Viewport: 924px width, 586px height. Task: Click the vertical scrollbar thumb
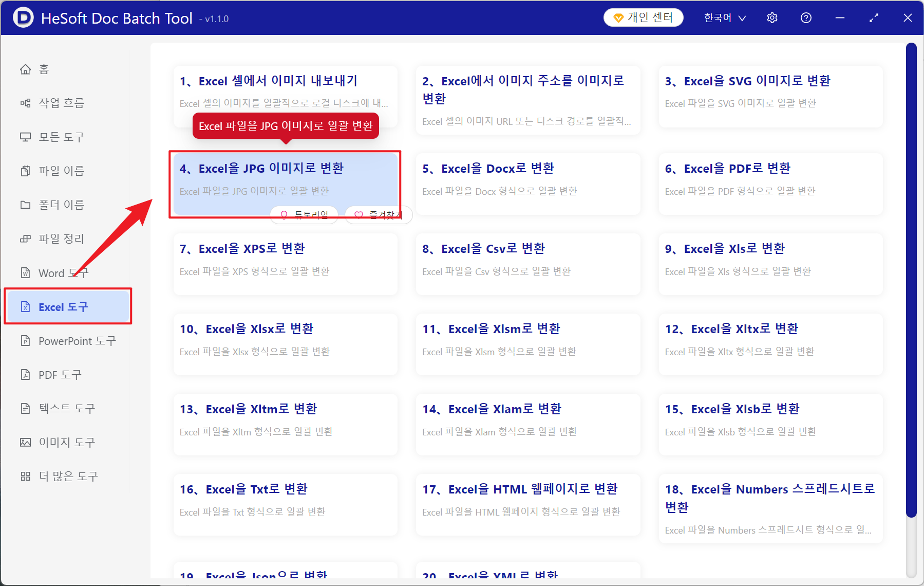911,280
